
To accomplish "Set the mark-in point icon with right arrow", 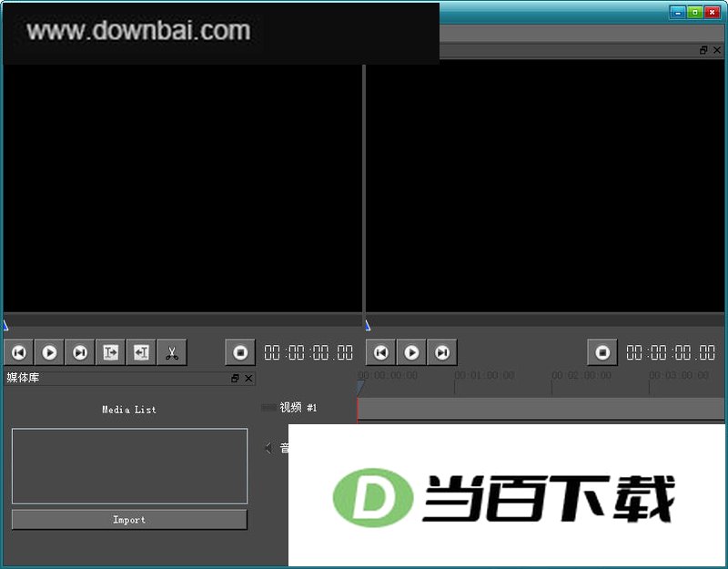I will pyautogui.click(x=110, y=352).
